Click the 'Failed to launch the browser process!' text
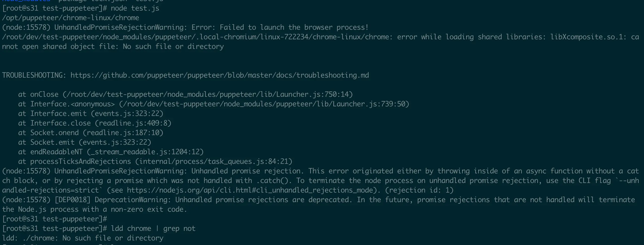This screenshot has width=644, height=245. tap(294, 27)
